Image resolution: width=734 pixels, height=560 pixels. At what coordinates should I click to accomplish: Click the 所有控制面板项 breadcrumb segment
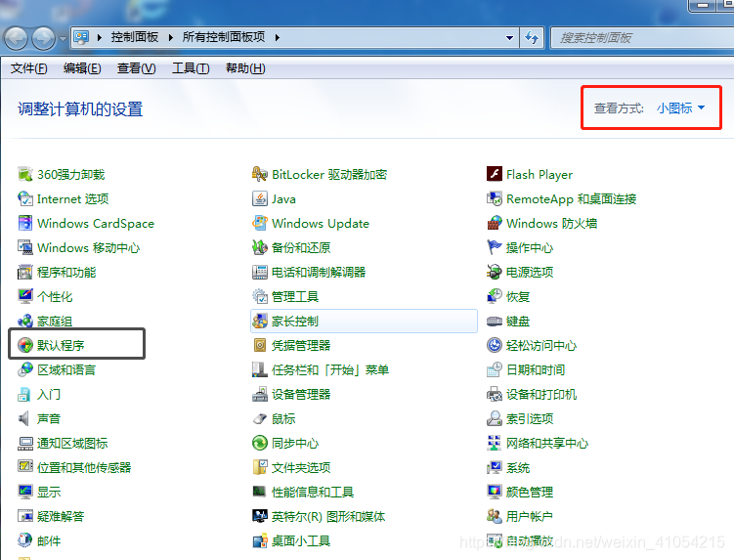(224, 37)
